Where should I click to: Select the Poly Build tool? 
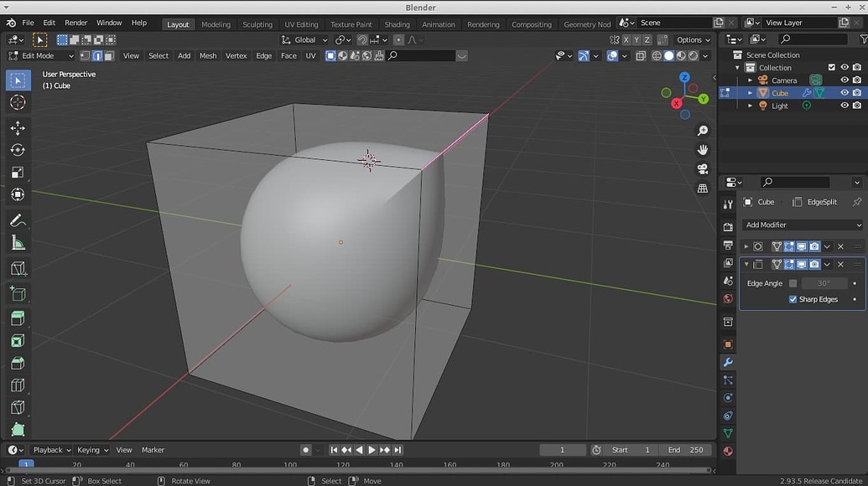(x=18, y=430)
